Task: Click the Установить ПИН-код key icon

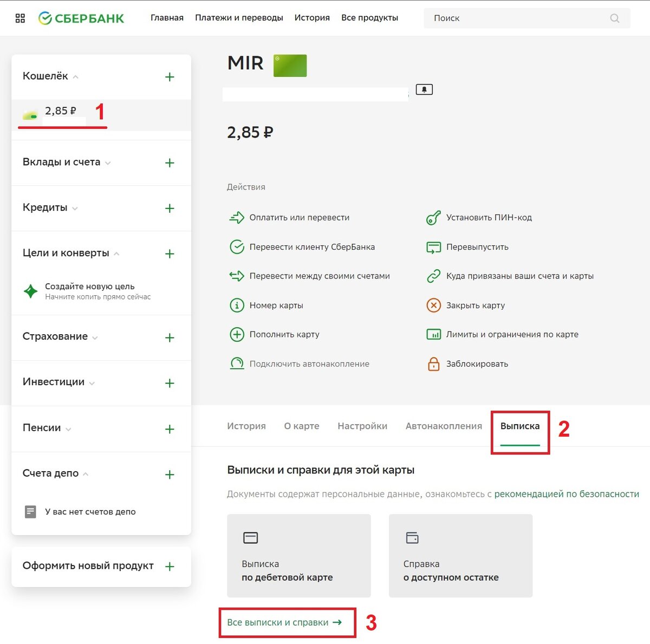Action: [x=433, y=218]
